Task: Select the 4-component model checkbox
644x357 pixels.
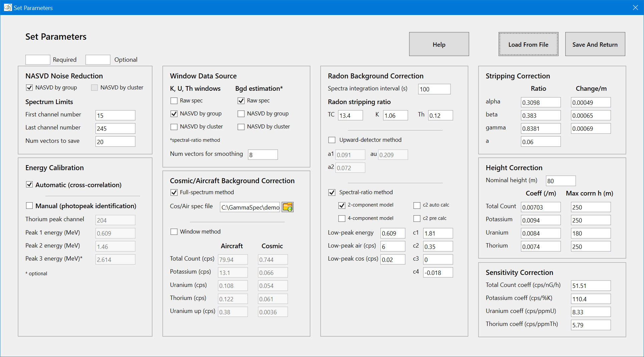Action: click(x=342, y=219)
